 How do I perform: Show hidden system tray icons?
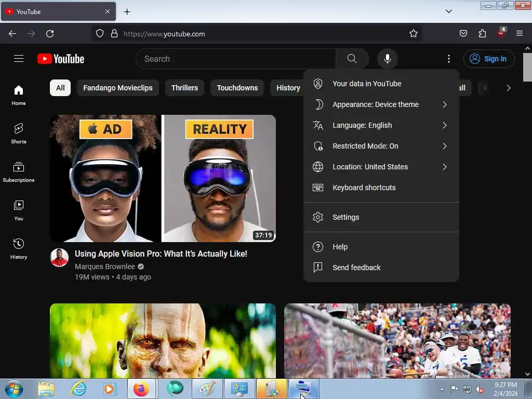pos(442,389)
